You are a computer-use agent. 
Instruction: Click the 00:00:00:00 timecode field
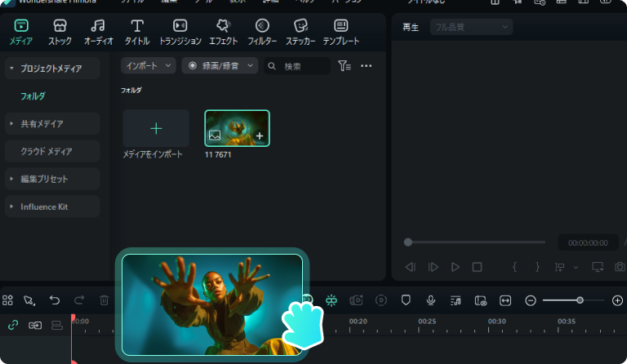588,242
